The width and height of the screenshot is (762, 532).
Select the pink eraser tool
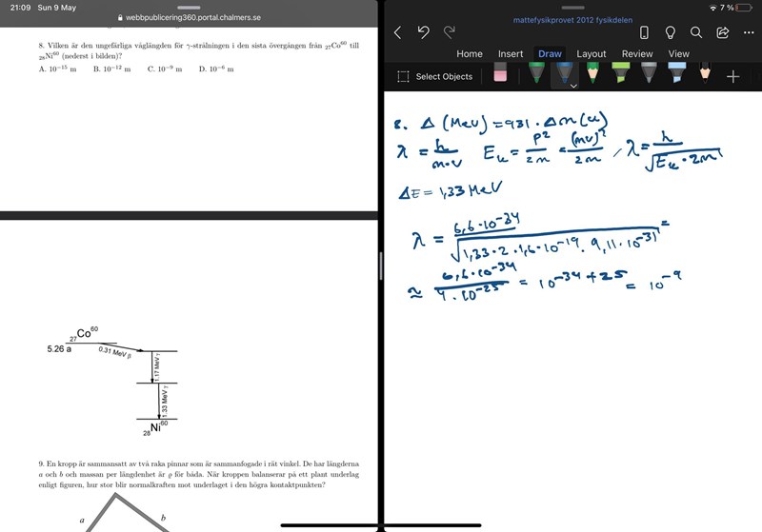coord(501,75)
